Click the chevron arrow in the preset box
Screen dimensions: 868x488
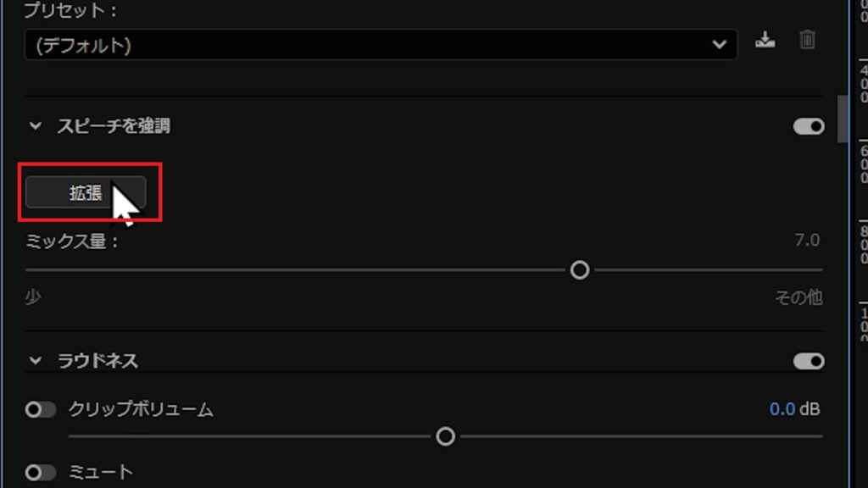coord(719,45)
